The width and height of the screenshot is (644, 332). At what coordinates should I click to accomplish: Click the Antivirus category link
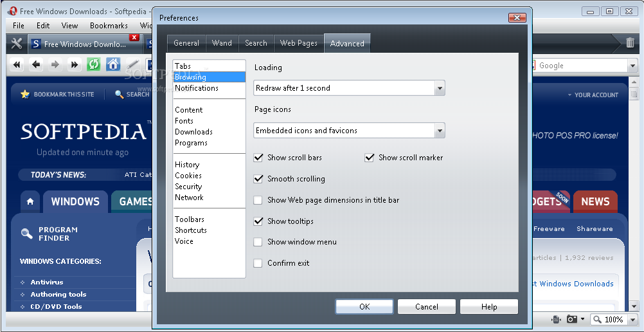point(47,282)
